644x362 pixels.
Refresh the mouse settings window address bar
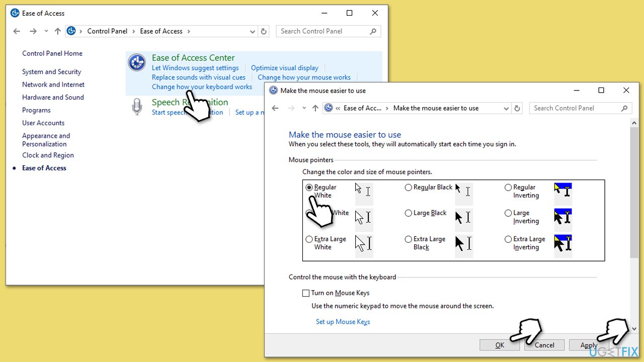(x=517, y=108)
